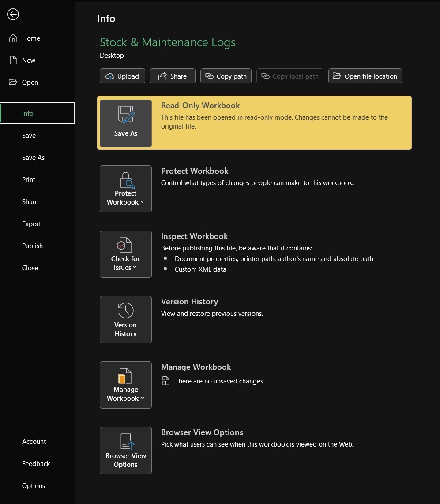Click the Copy path button label

pyautogui.click(x=231, y=76)
